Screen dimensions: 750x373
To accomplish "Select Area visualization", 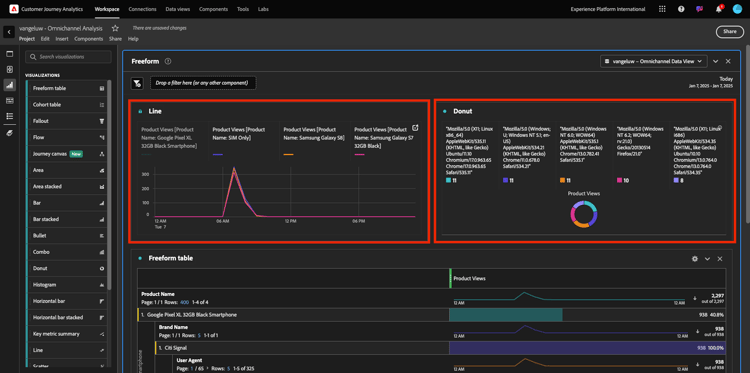I will pyautogui.click(x=66, y=170).
